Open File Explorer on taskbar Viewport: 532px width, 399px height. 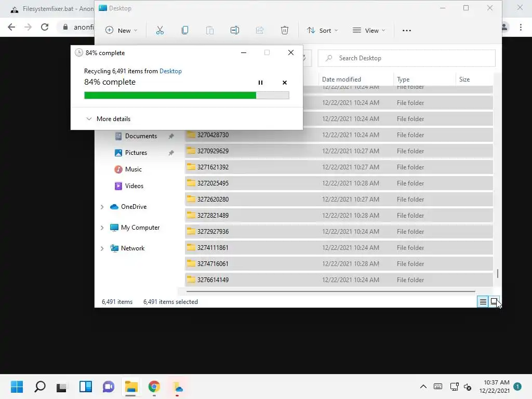(x=131, y=387)
